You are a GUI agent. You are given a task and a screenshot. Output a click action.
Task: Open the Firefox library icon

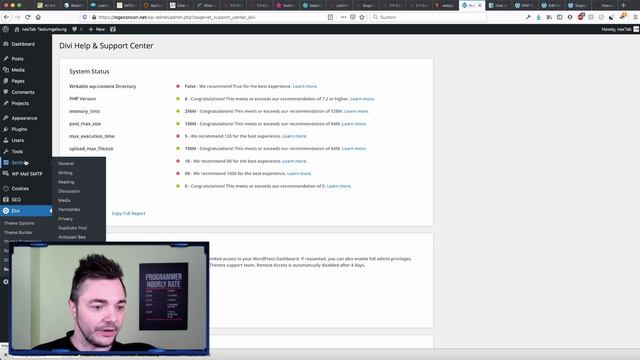(549, 17)
